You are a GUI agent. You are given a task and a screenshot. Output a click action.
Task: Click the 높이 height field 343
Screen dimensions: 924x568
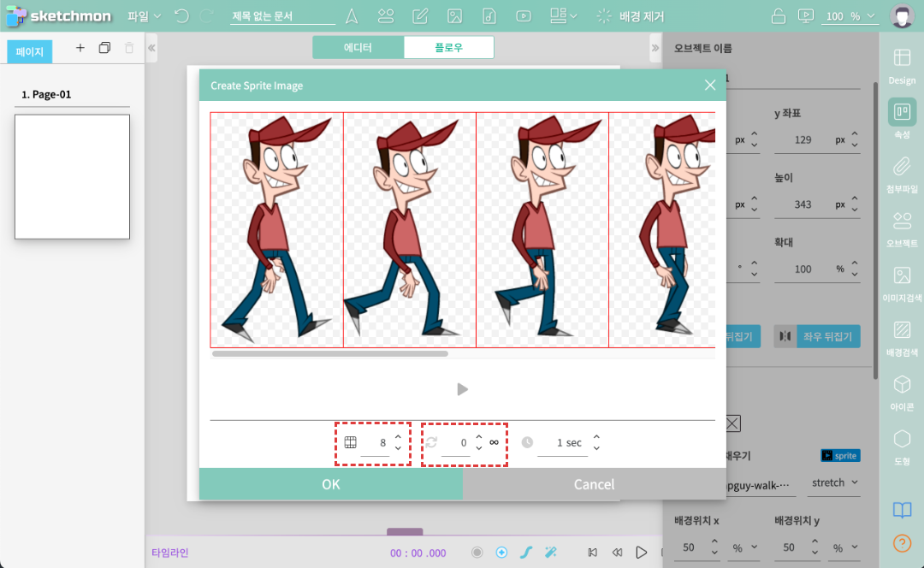803,204
